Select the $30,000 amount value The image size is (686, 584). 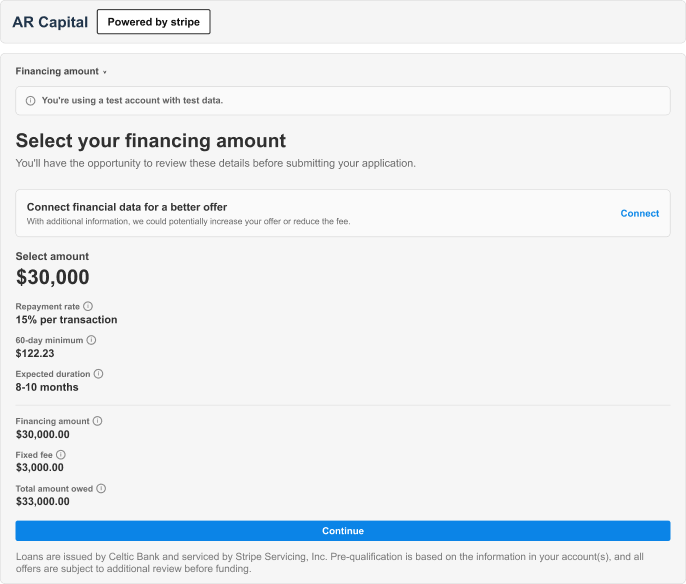(x=52, y=277)
